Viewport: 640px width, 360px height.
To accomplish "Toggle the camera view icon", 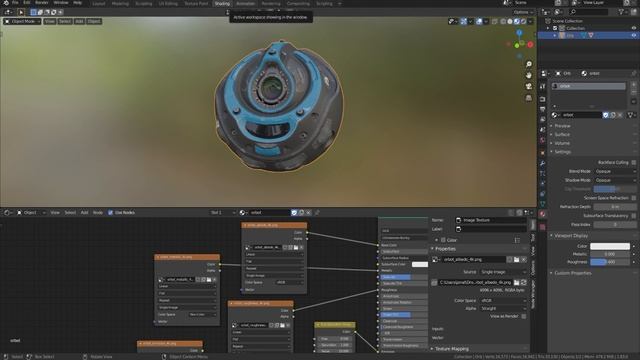I will click(x=529, y=87).
